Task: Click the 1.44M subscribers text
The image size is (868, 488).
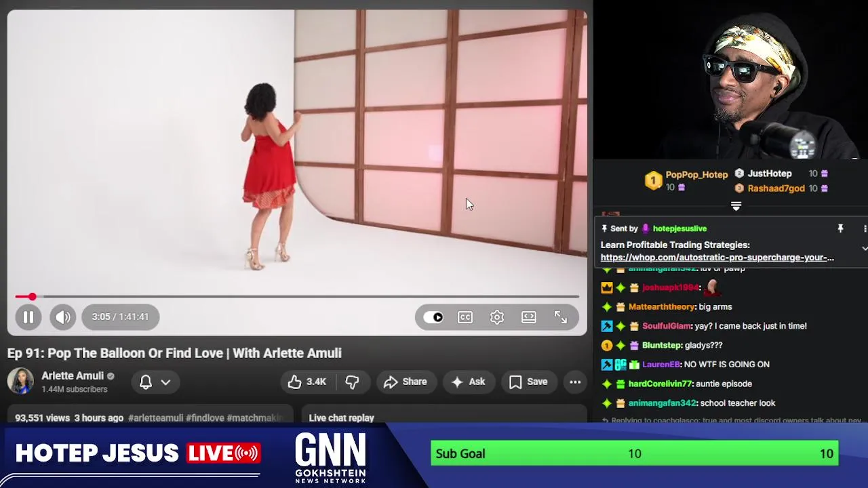Action: point(75,389)
